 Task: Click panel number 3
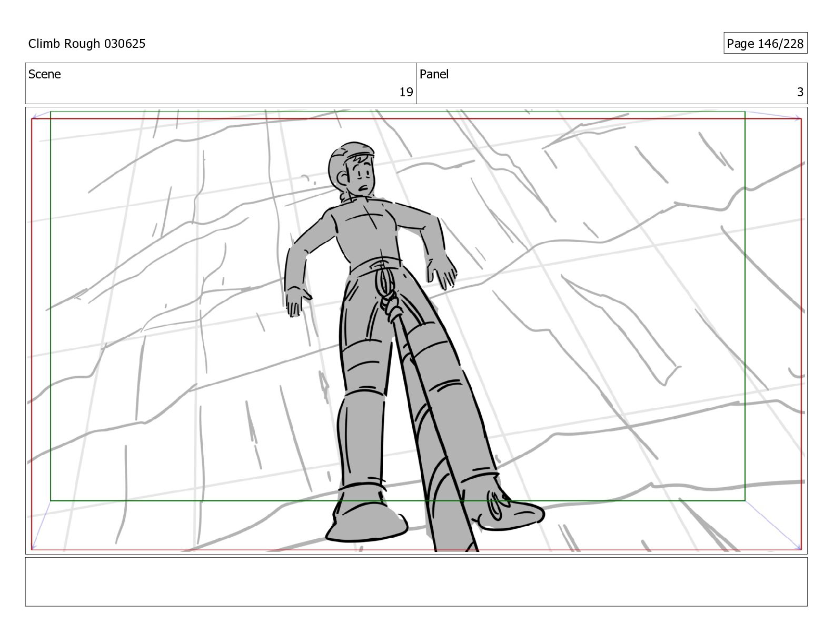pyautogui.click(x=800, y=93)
